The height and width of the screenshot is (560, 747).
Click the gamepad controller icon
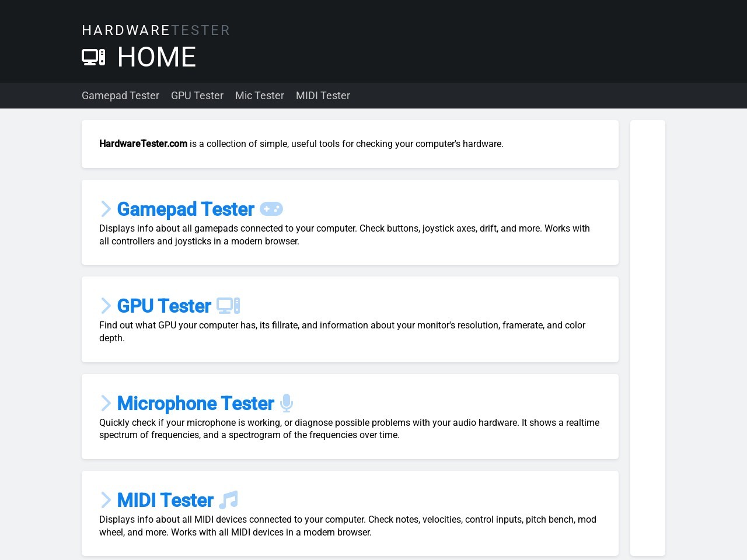tap(271, 209)
